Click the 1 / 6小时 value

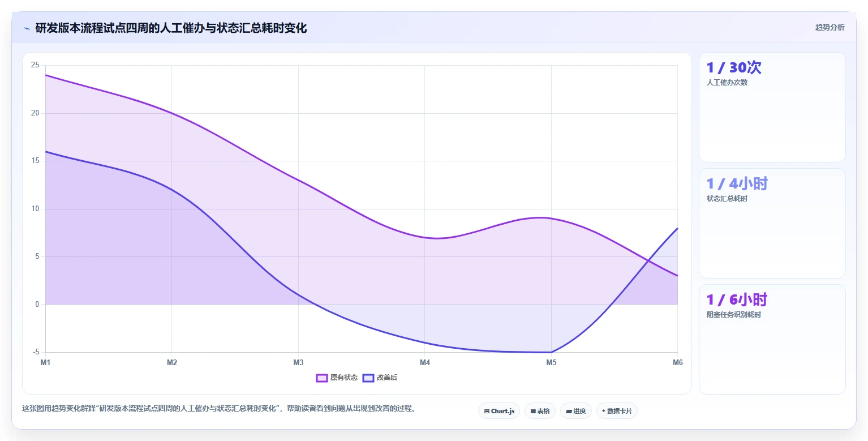point(737,299)
